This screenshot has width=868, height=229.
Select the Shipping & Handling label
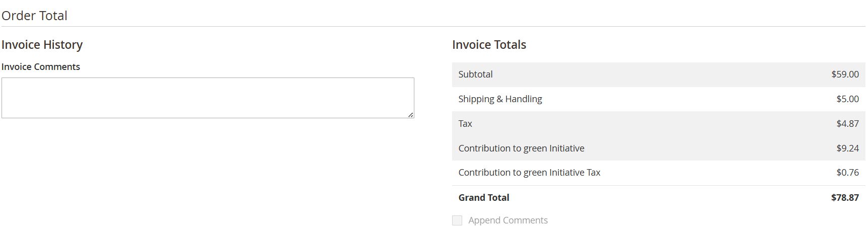500,99
